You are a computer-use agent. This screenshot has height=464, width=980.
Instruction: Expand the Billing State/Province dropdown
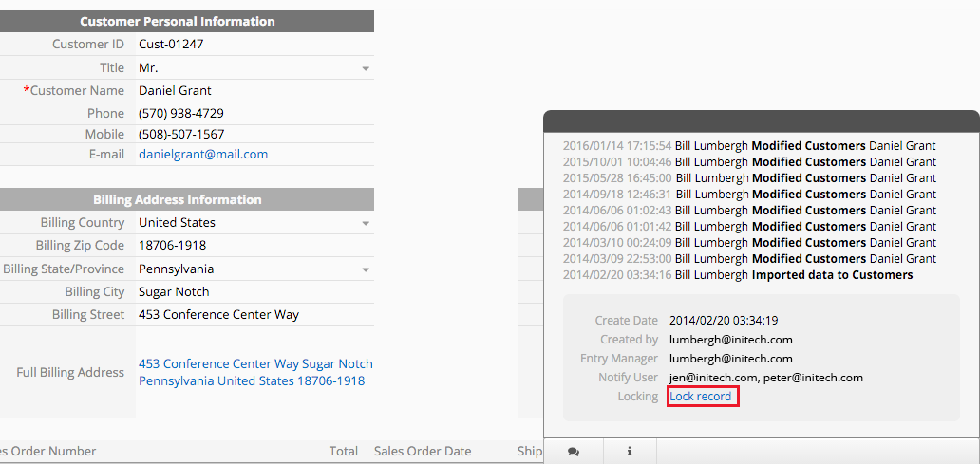(x=366, y=269)
